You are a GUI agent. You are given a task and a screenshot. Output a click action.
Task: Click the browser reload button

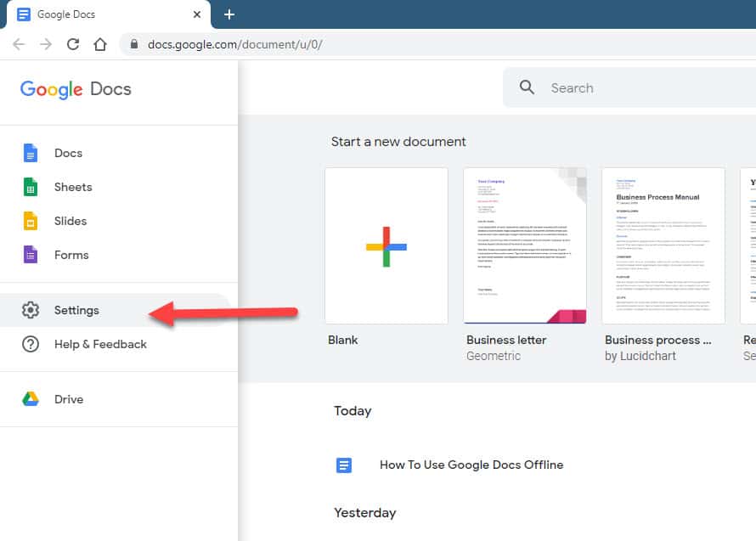tap(73, 44)
